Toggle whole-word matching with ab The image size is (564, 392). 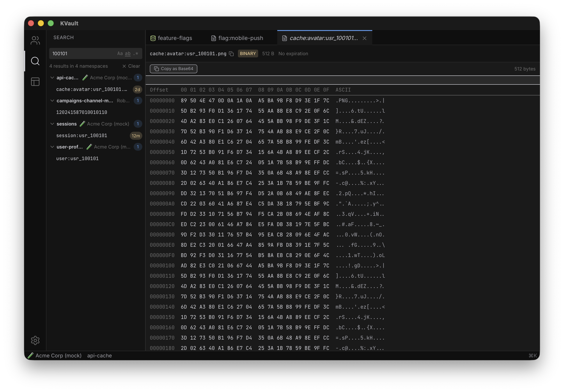pyautogui.click(x=127, y=53)
